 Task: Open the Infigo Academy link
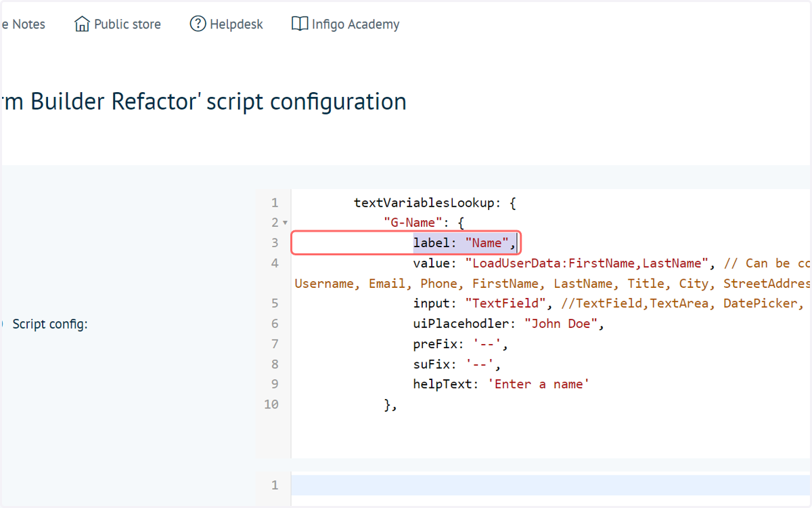click(x=346, y=24)
